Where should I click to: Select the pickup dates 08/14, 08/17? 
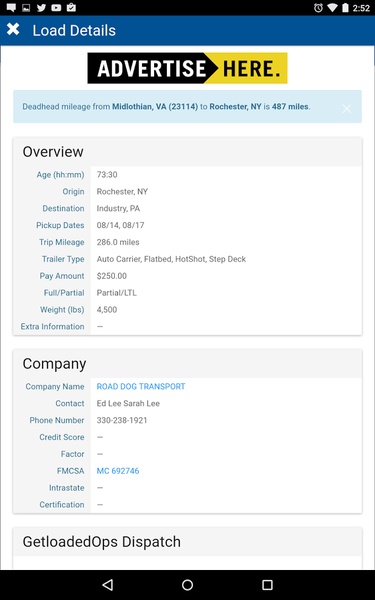coord(120,225)
